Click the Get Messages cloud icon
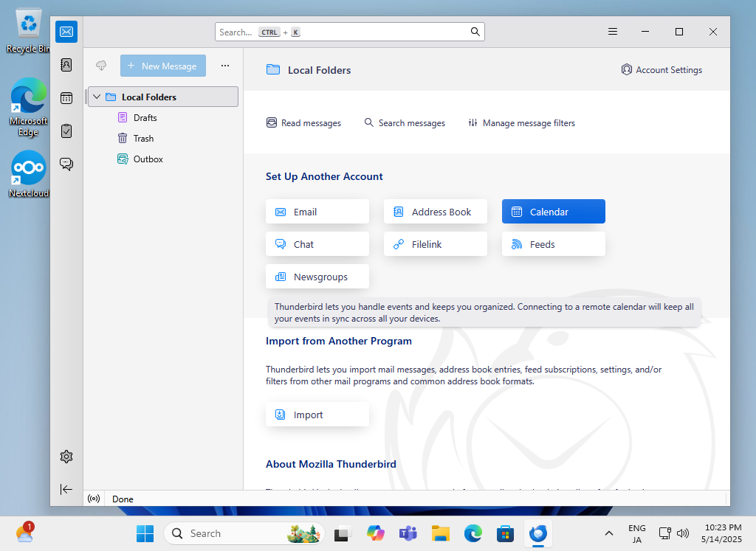 101,66
